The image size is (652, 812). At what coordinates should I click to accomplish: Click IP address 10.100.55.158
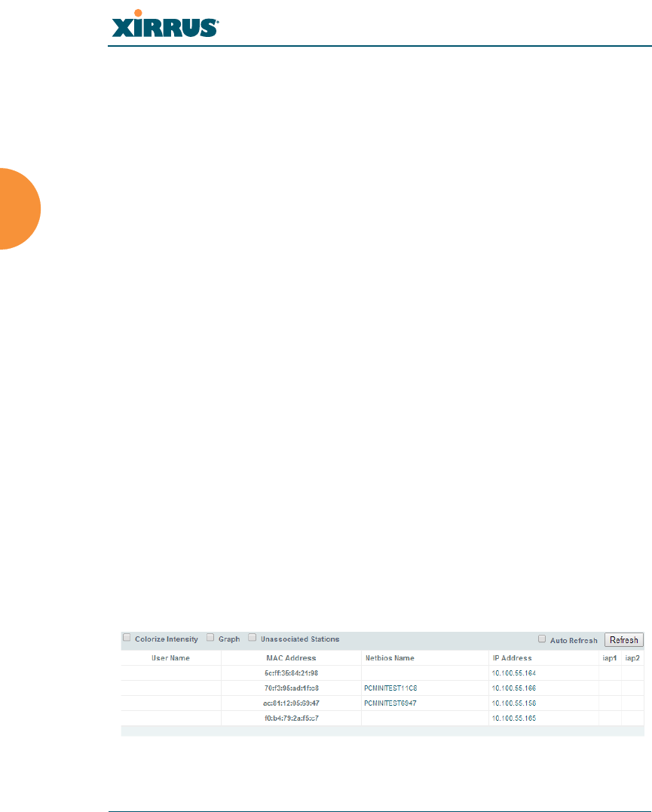pyautogui.click(x=514, y=703)
